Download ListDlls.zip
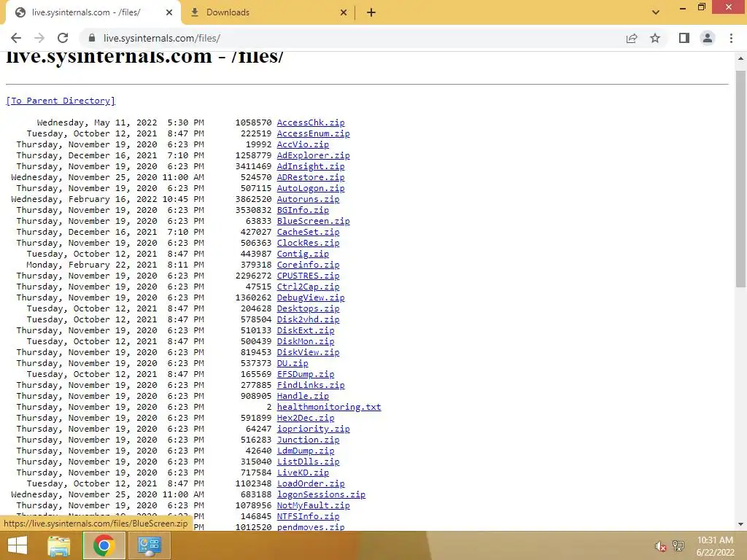Image resolution: width=747 pixels, height=560 pixels. 309,462
